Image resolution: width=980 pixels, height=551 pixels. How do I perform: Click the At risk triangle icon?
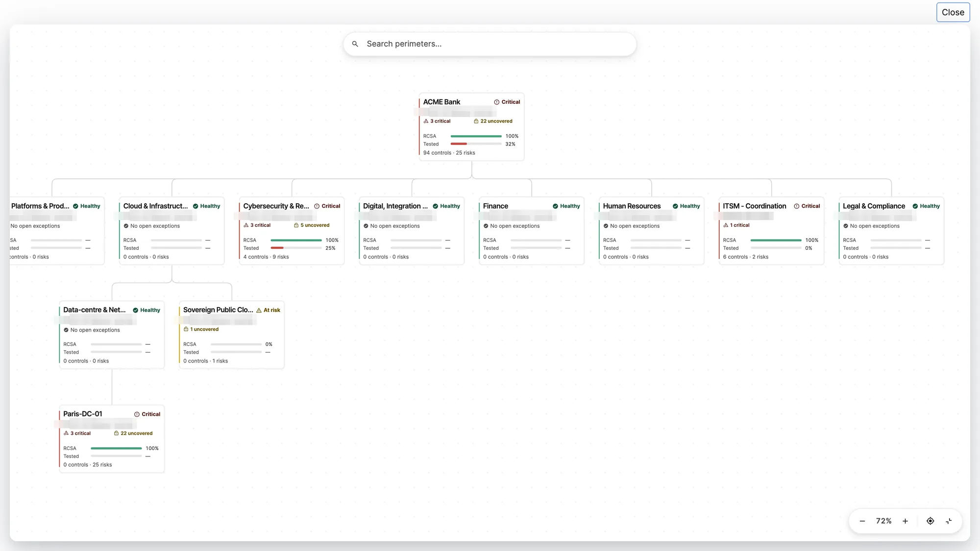point(259,310)
